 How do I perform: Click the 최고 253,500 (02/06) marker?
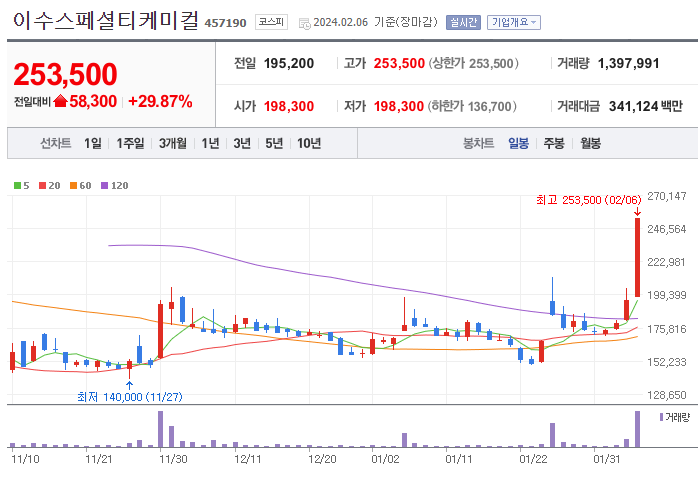588,200
